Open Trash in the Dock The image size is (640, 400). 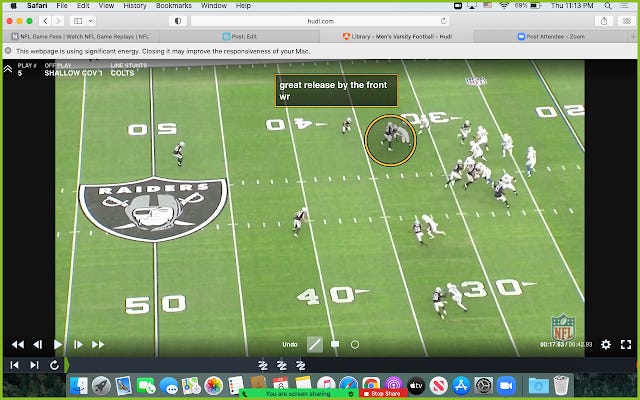[561, 386]
